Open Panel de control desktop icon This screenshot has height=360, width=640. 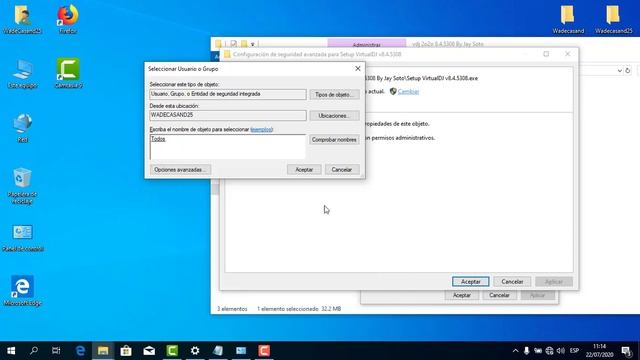(22, 238)
